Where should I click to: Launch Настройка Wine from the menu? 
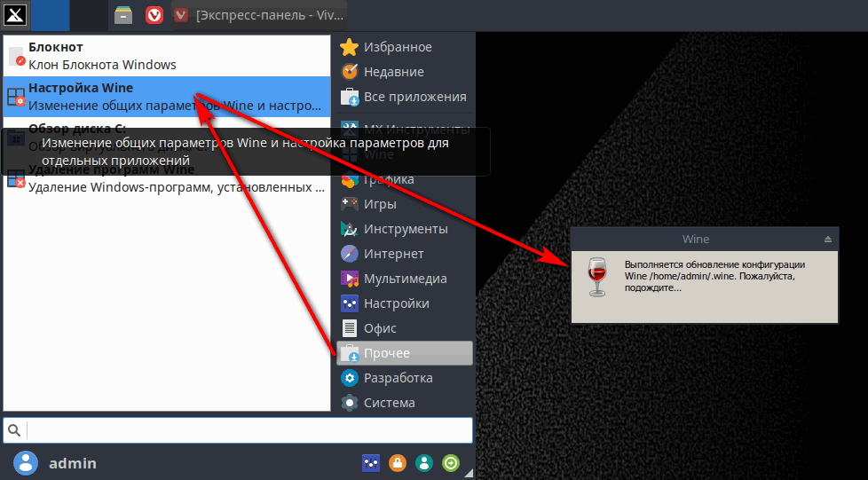(x=165, y=97)
